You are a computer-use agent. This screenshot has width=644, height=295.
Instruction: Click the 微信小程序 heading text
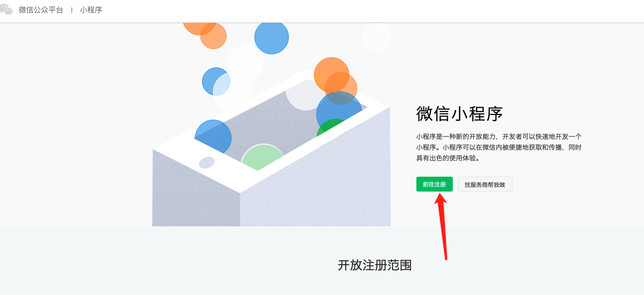(459, 114)
